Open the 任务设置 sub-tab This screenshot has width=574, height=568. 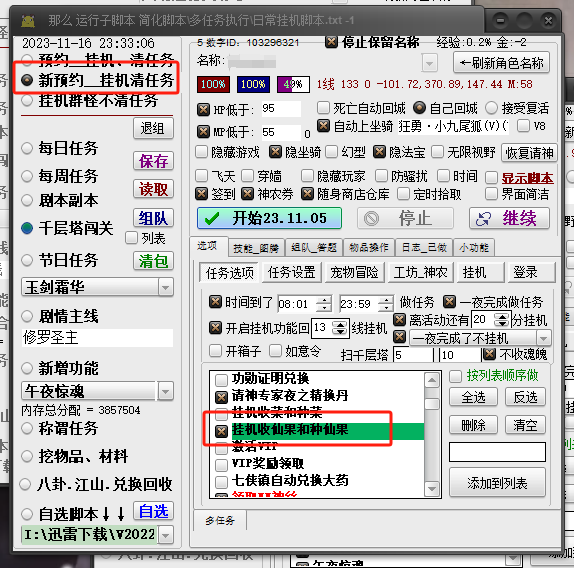(291, 273)
